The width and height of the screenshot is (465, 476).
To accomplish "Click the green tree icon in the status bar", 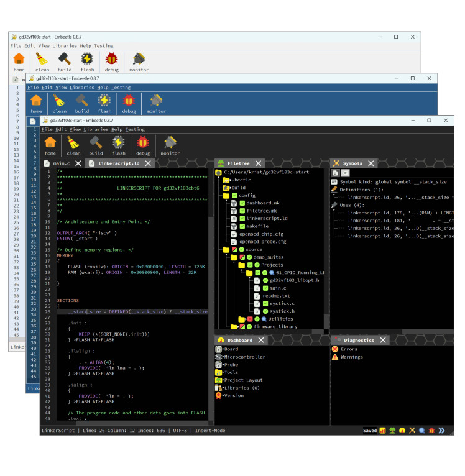I will [x=393, y=430].
